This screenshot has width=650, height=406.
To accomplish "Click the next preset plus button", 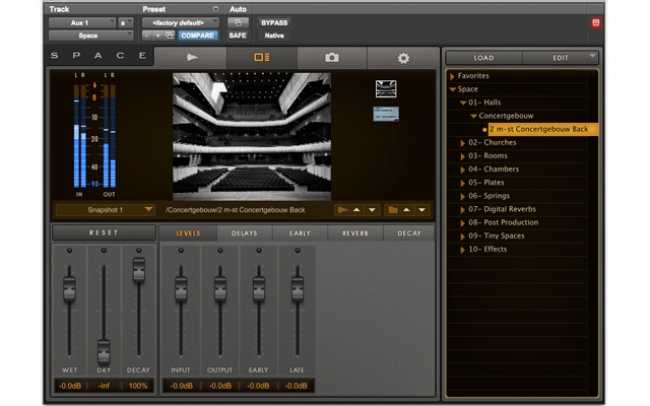I will [x=158, y=36].
